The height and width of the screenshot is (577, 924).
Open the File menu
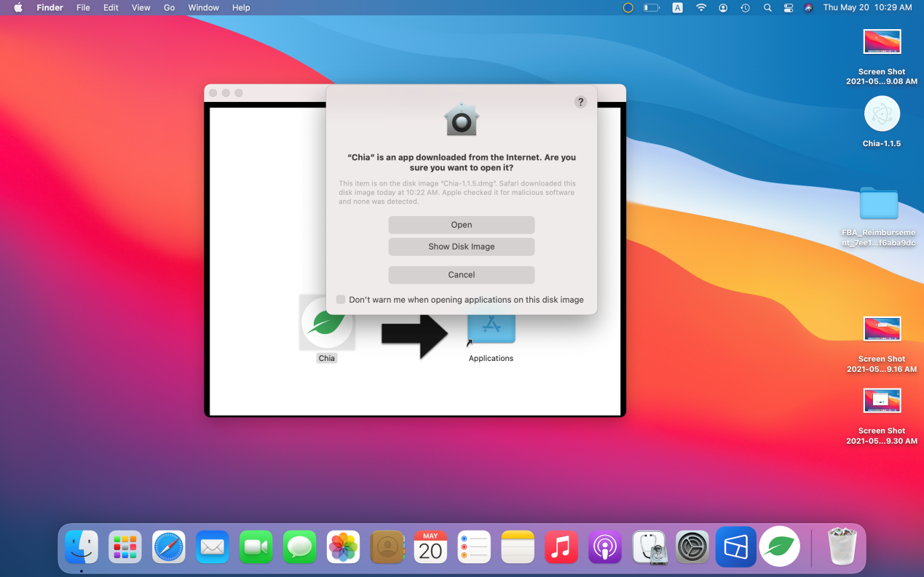point(83,8)
